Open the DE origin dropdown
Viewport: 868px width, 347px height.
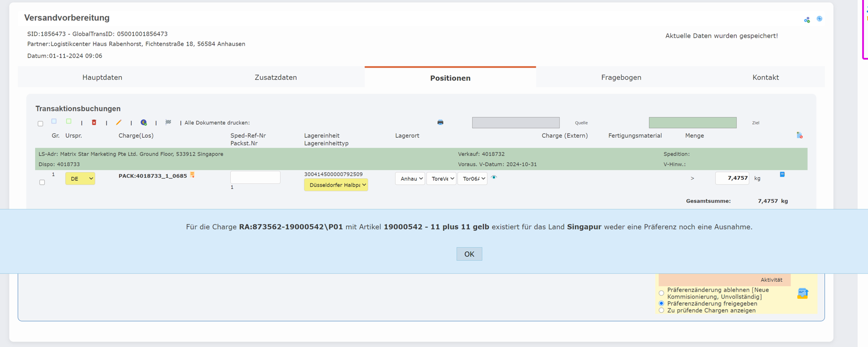80,179
